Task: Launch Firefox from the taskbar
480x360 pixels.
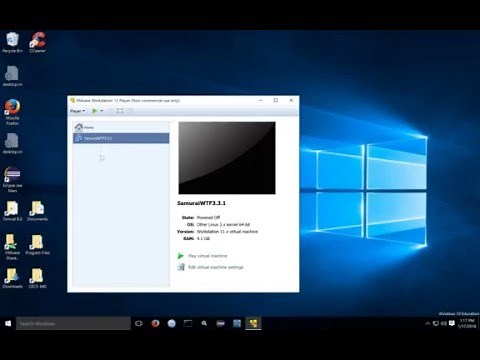Action: pyautogui.click(x=155, y=323)
